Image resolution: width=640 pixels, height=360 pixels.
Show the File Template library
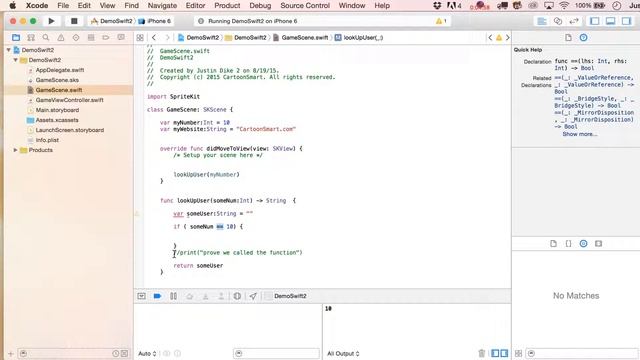point(553,244)
